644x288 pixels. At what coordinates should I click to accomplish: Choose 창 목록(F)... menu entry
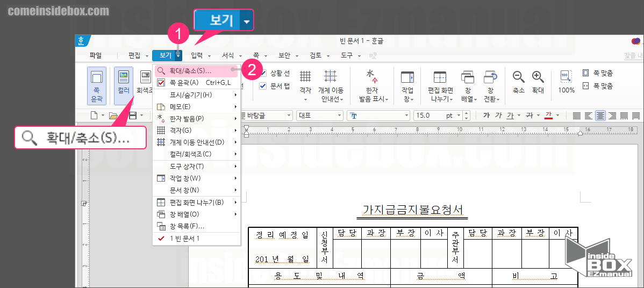[196, 226]
